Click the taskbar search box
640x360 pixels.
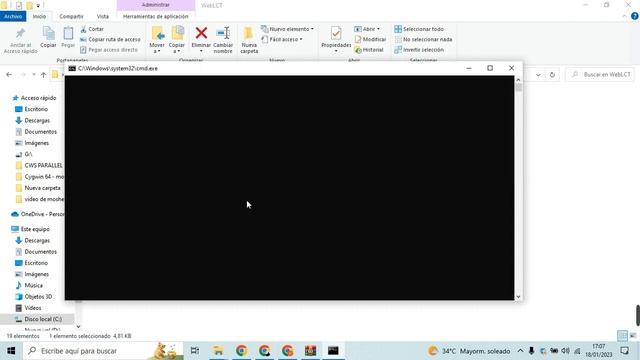click(103, 351)
